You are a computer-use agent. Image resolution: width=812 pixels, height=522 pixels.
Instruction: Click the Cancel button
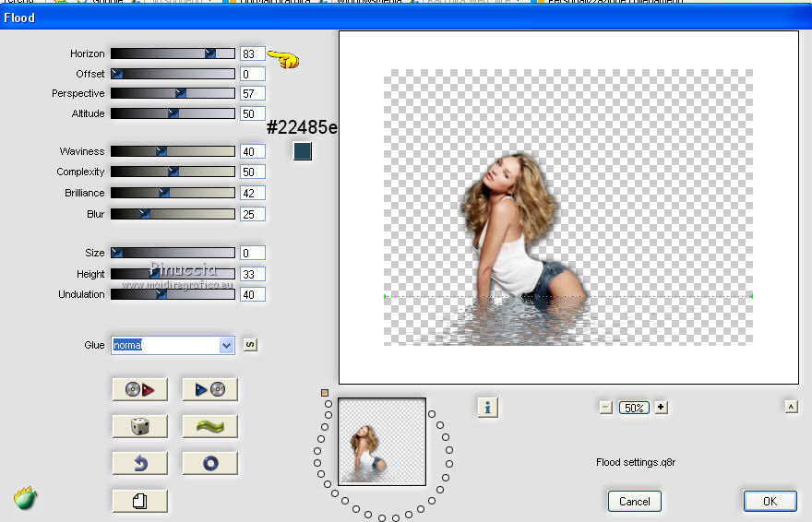635,502
